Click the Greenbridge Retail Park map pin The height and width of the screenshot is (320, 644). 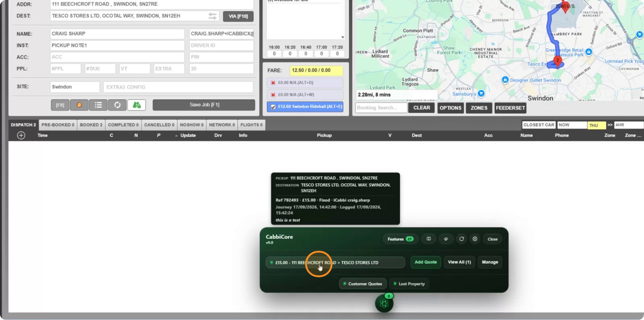click(x=589, y=51)
